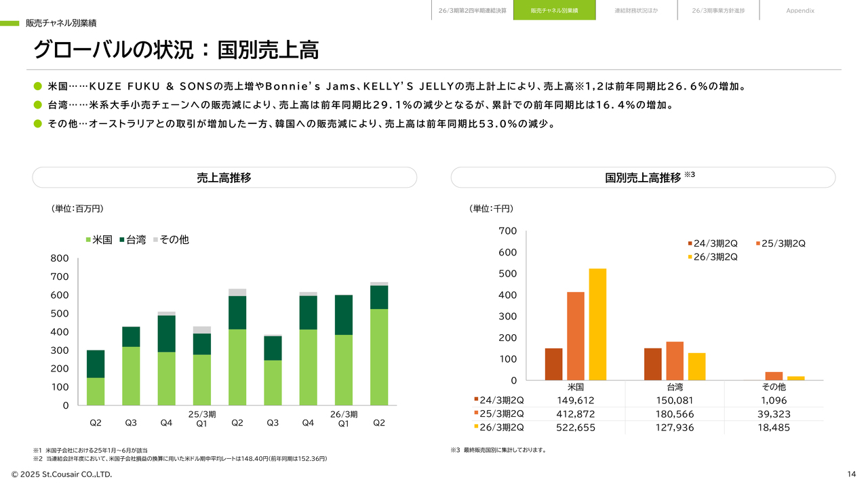Select the 26/3期2Q yellow legend marker in chart
868x488 pixels.
690,258
